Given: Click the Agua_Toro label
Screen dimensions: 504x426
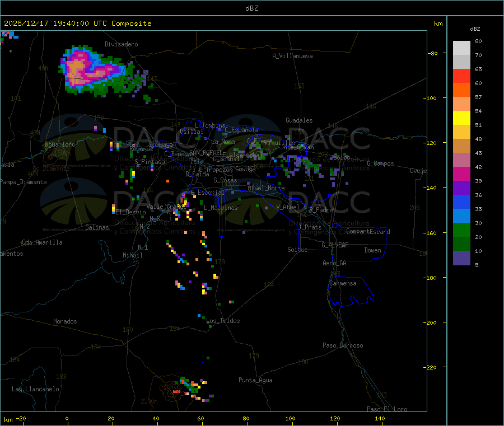Looking at the screenshot, I should (60, 144).
